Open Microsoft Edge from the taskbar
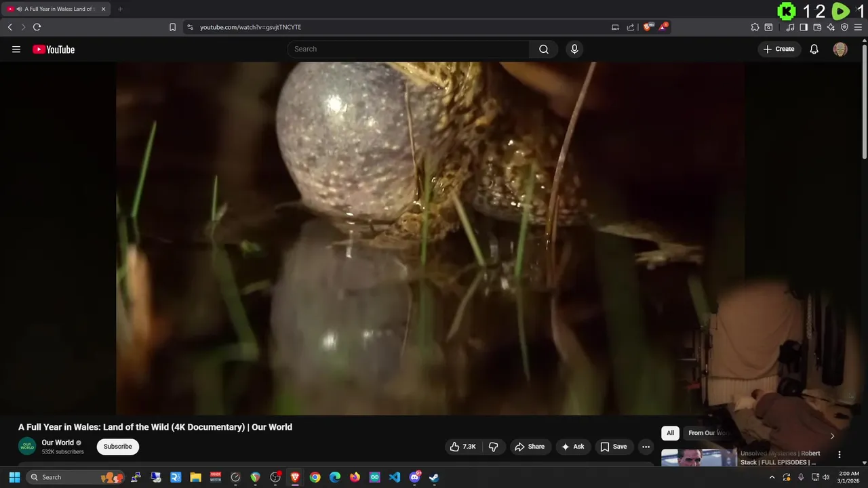The image size is (868, 488). click(x=335, y=477)
